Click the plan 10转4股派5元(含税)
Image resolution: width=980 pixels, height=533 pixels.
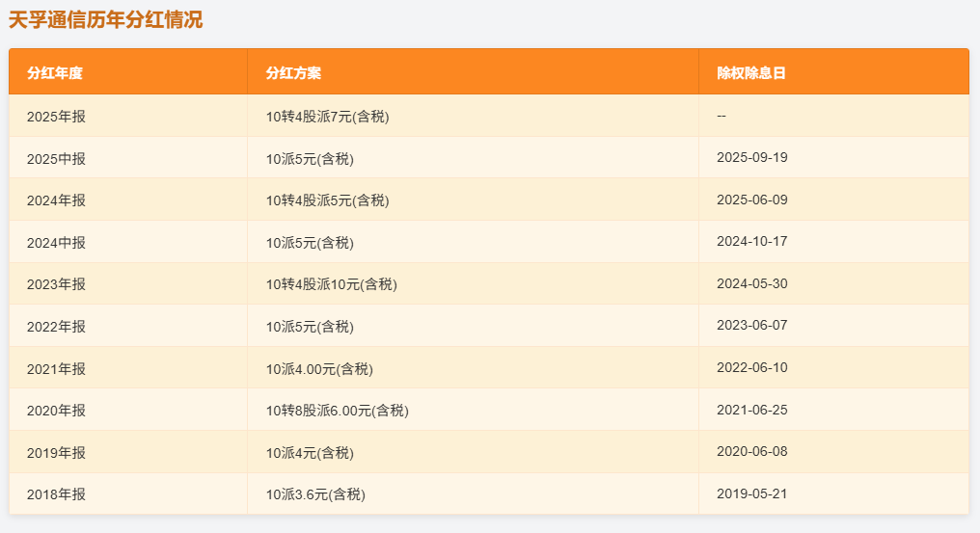pos(328,200)
